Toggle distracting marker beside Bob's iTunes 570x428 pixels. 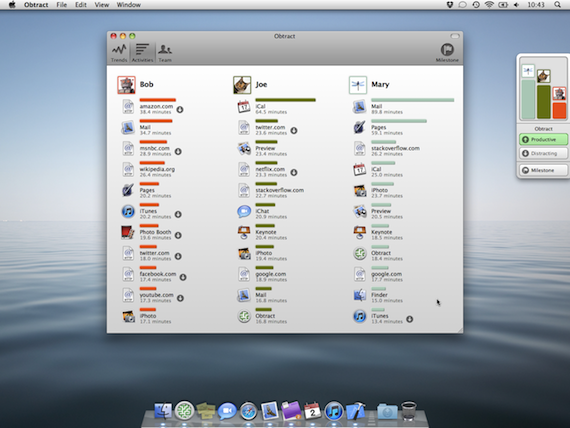[x=178, y=214]
